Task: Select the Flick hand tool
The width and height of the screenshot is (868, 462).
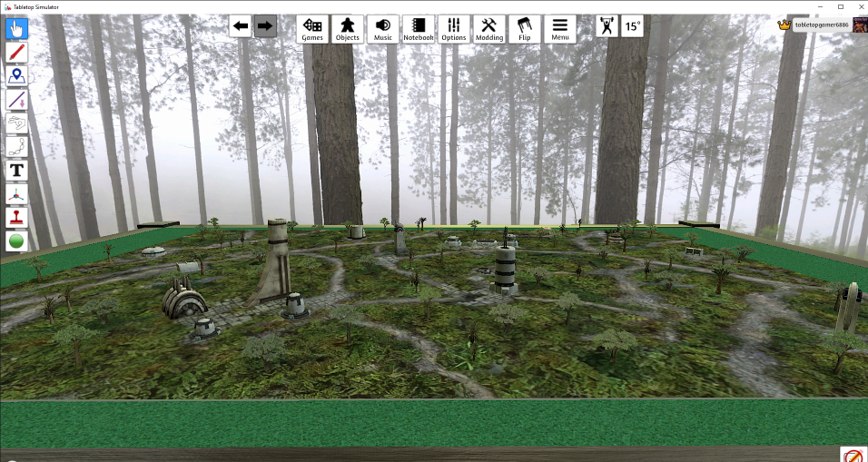Action: 16,123
